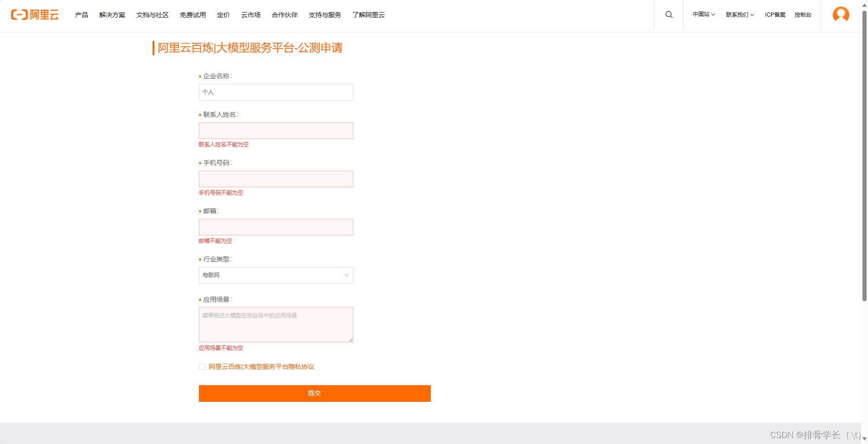The height and width of the screenshot is (444, 868).
Task: Check the privacy agreement checkbox
Action: click(202, 367)
